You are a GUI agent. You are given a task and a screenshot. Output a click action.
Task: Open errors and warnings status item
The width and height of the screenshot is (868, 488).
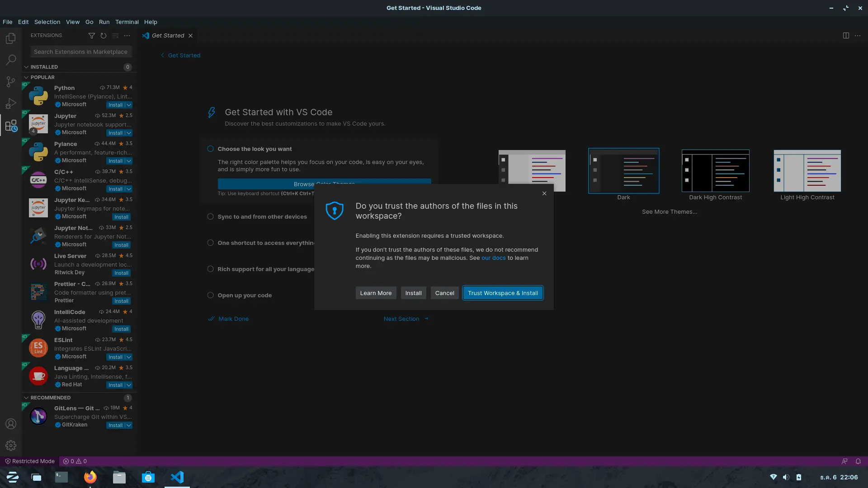[x=75, y=461]
